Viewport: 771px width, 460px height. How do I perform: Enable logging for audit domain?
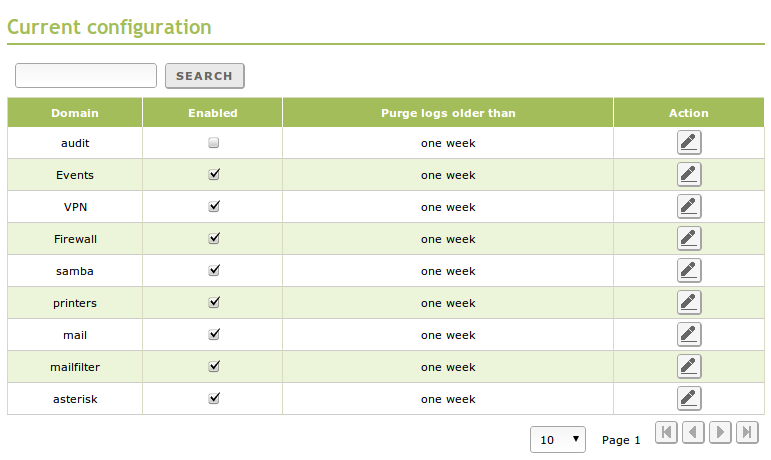click(x=213, y=143)
